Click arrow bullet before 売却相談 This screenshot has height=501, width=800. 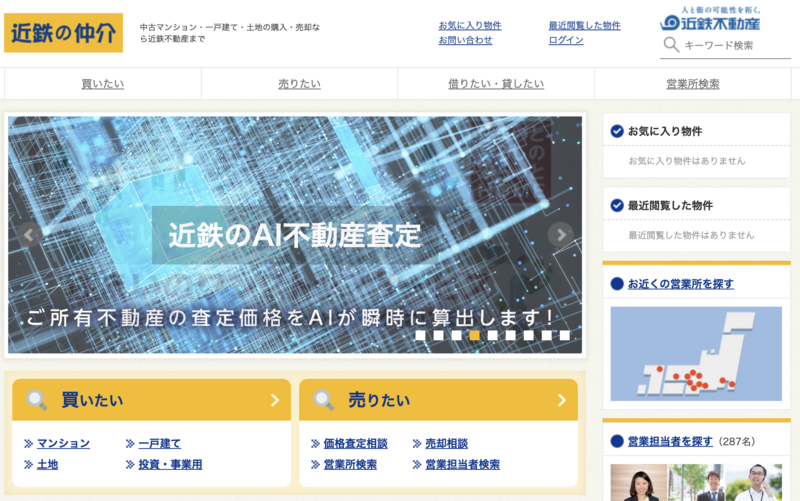[417, 443]
